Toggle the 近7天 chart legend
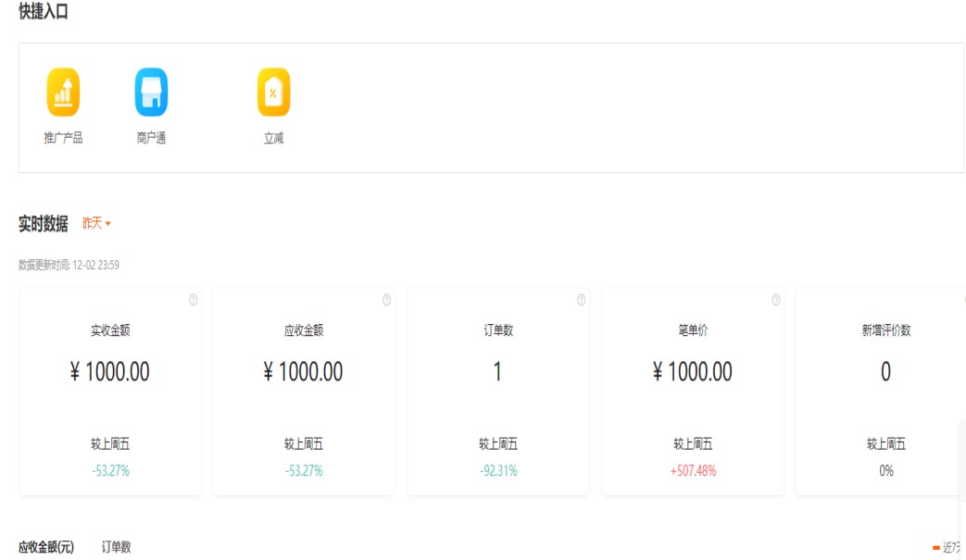This screenshot has width=966, height=560. 948,548
